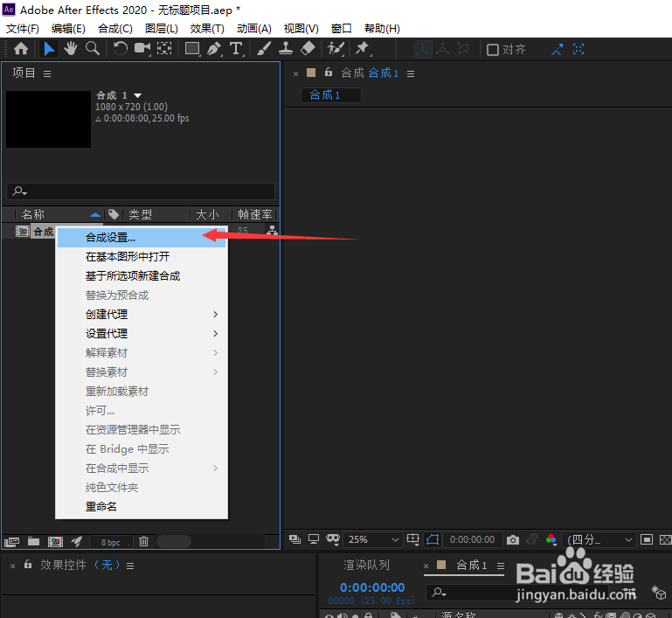The image size is (672, 618).
Task: Select the Roto Brush tool
Action: (x=336, y=49)
